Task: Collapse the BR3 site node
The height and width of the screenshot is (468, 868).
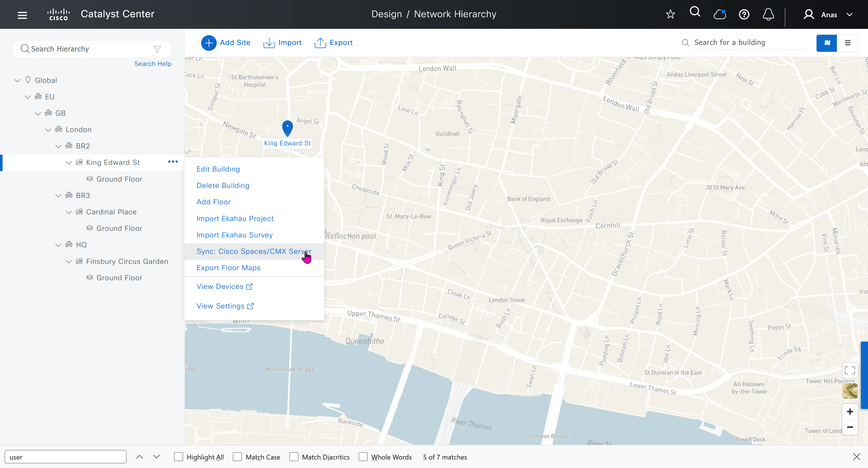Action: click(x=58, y=196)
